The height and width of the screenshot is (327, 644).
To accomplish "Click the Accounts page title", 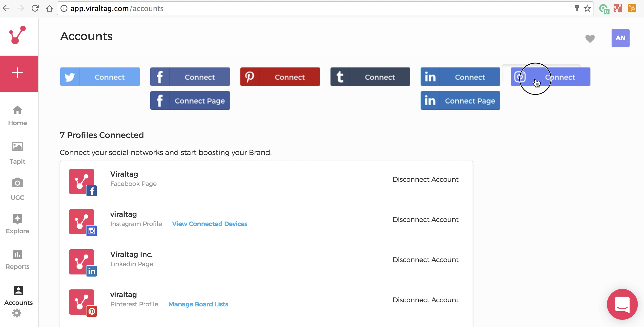I will click(86, 36).
